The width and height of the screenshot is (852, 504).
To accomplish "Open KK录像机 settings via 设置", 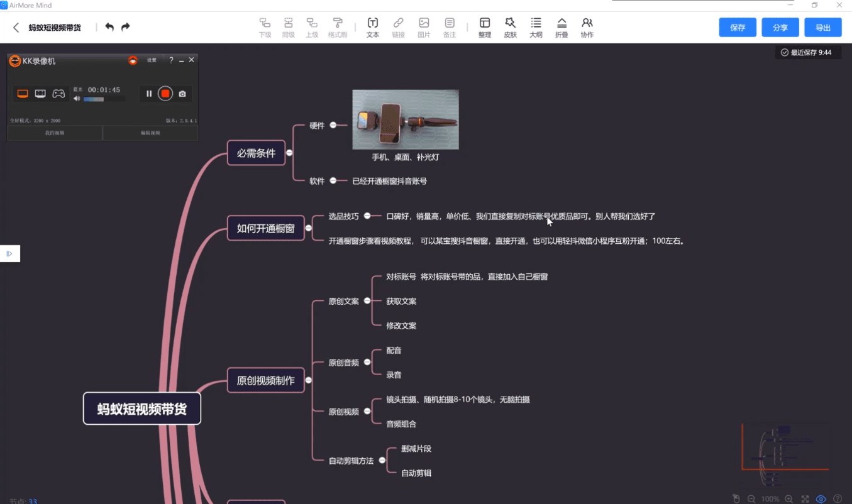I will click(x=151, y=60).
